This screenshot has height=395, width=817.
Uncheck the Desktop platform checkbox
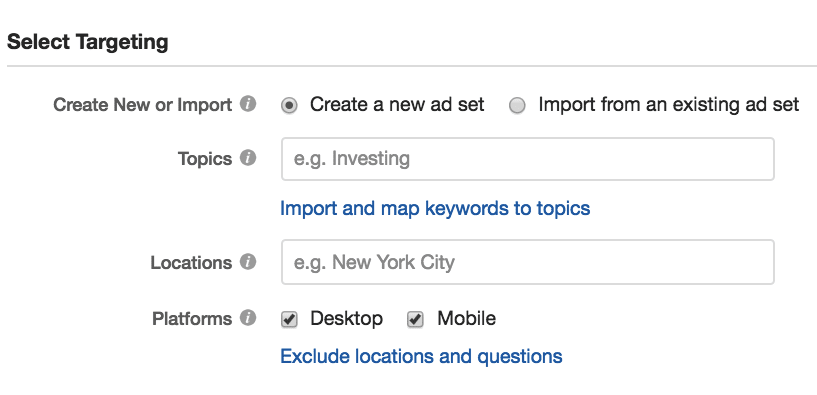tap(289, 319)
